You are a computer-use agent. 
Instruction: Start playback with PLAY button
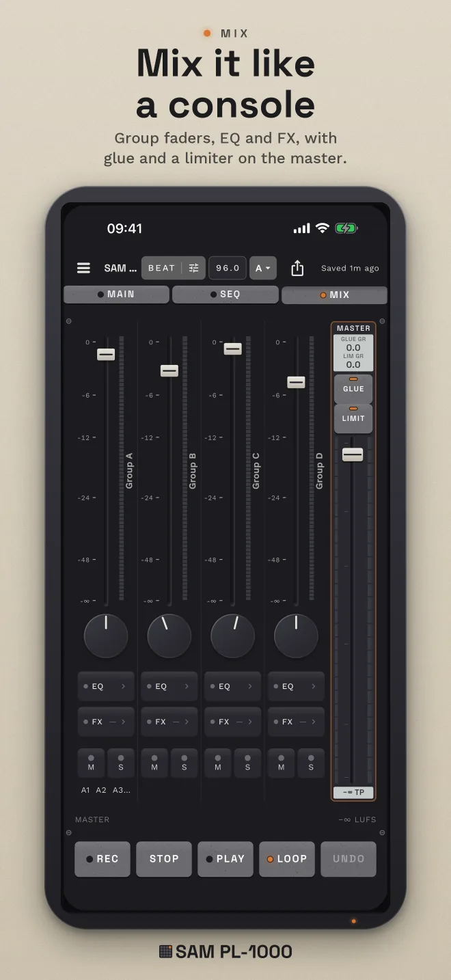(x=225, y=859)
